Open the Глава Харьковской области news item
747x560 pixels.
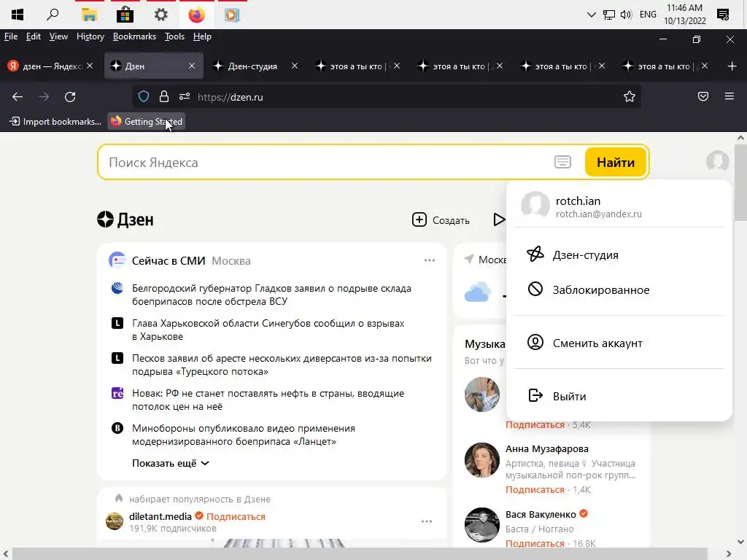(268, 330)
